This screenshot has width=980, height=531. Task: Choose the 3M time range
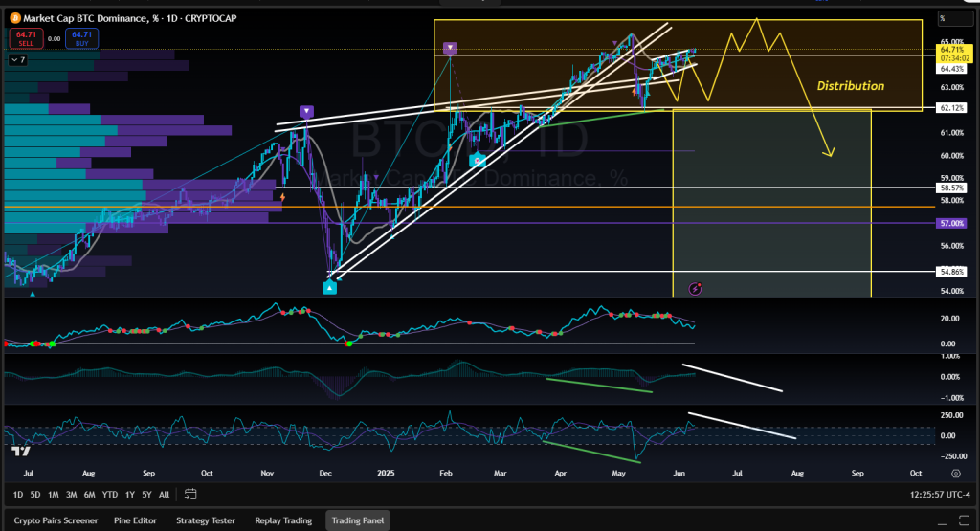coord(71,494)
